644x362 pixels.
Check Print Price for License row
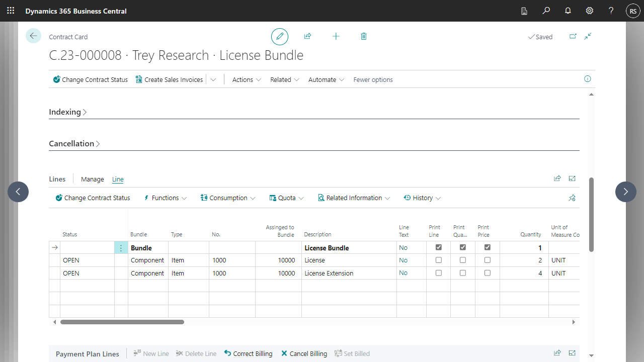click(487, 260)
